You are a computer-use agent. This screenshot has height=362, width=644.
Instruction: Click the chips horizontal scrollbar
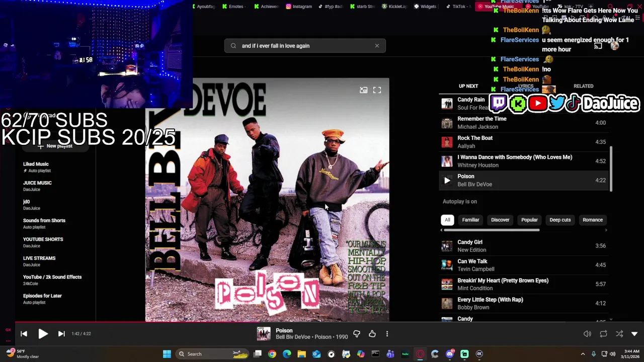tap(492, 230)
